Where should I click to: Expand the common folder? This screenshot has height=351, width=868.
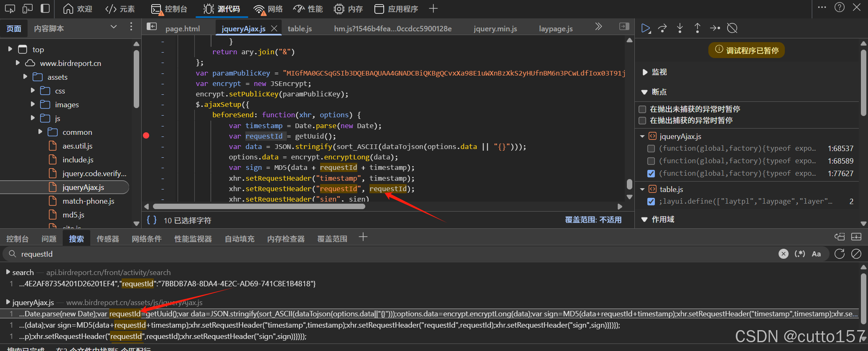tap(40, 132)
